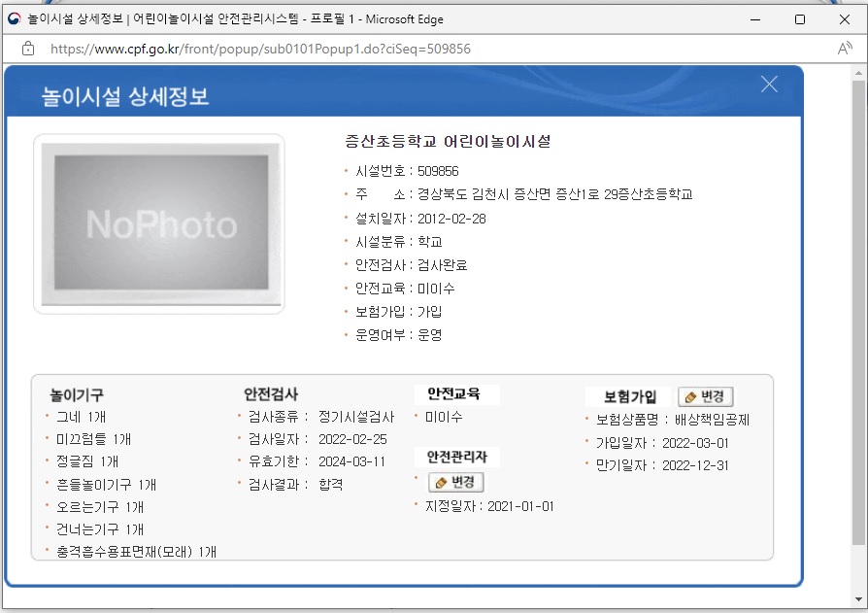Image resolution: width=868 pixels, height=613 pixels.
Task: Click the 변경 button next to 보험가입
Action: pos(705,396)
